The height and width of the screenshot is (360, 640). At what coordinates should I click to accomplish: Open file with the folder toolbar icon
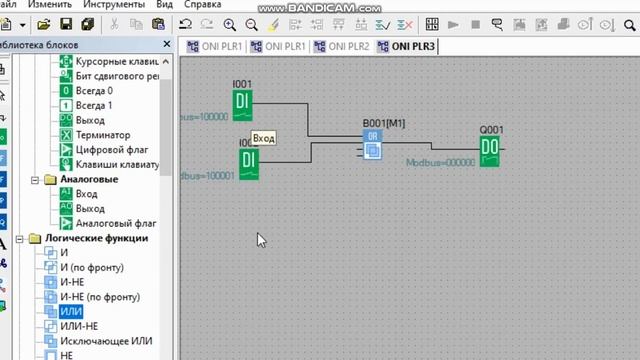[x=44, y=24]
